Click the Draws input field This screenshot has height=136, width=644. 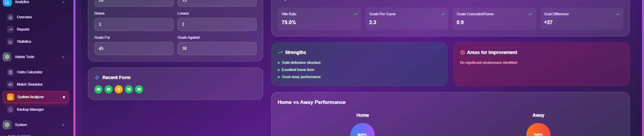134,24
